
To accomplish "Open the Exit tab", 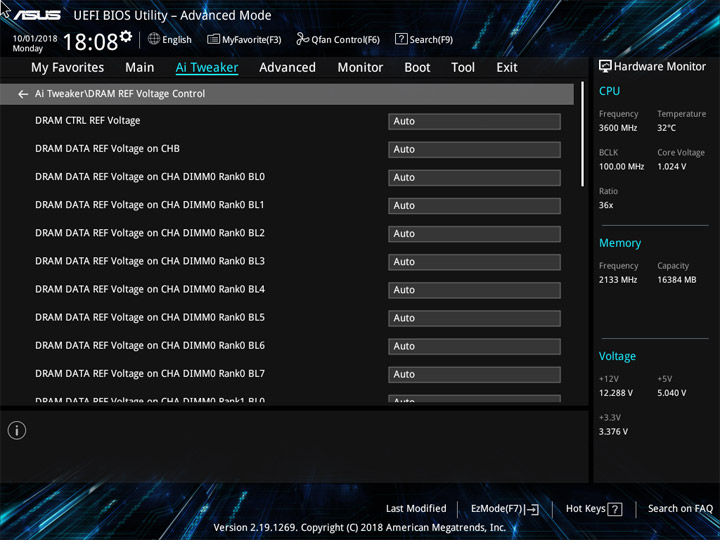I will tap(507, 68).
